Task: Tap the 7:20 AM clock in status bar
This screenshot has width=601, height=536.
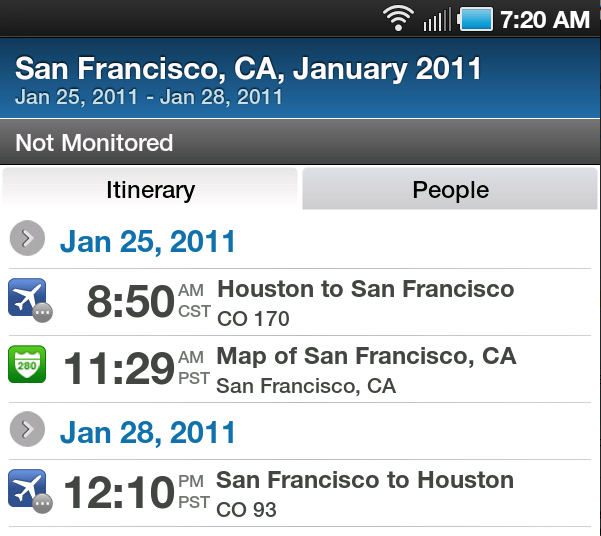Action: click(545, 19)
